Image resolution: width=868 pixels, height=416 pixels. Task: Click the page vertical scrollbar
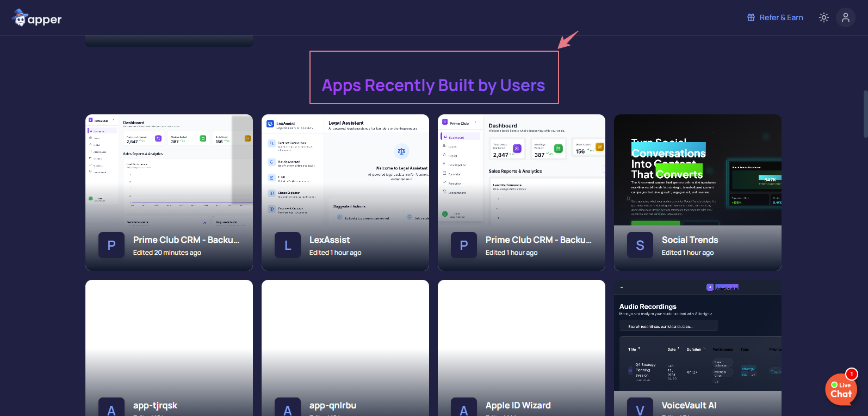click(865, 114)
